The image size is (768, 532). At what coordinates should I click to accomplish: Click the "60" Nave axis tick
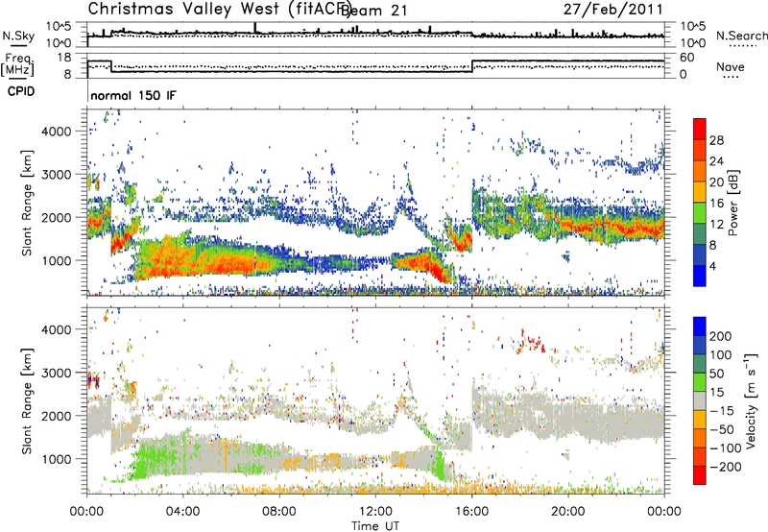(x=687, y=58)
